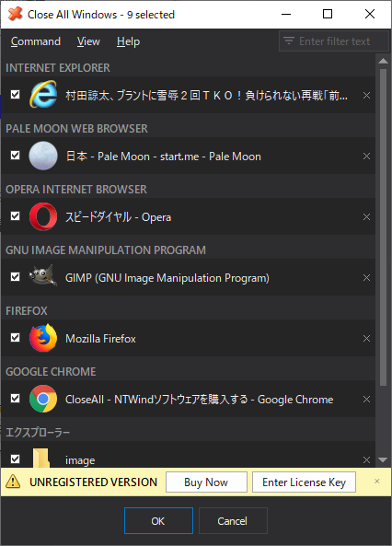Select the Mozilla Firefox icon
This screenshot has width=392, height=546.
[x=43, y=338]
